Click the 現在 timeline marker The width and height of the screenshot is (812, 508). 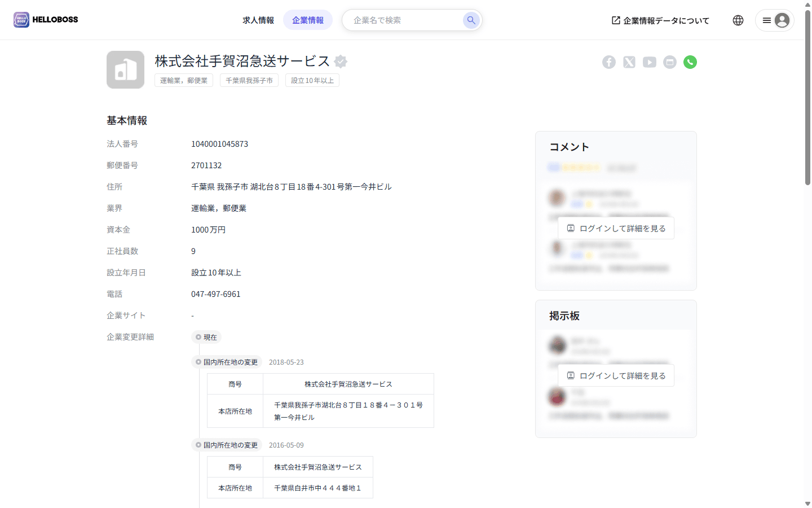pos(206,337)
